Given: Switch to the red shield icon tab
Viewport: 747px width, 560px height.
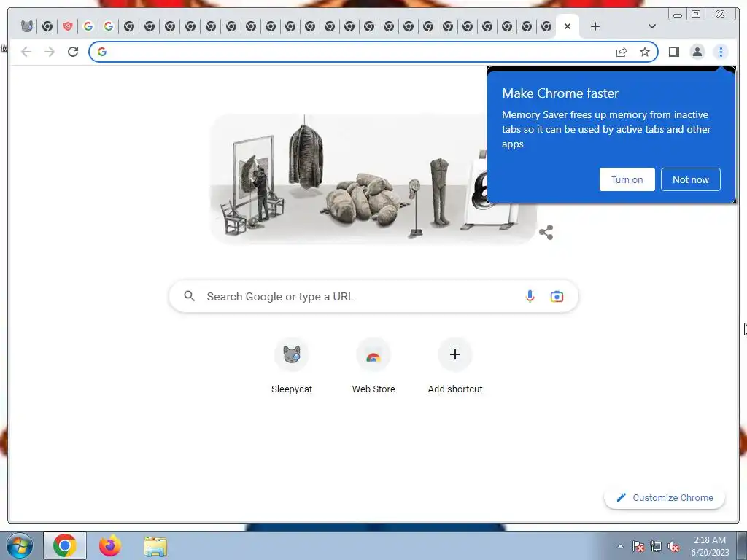Looking at the screenshot, I should pyautogui.click(x=68, y=26).
